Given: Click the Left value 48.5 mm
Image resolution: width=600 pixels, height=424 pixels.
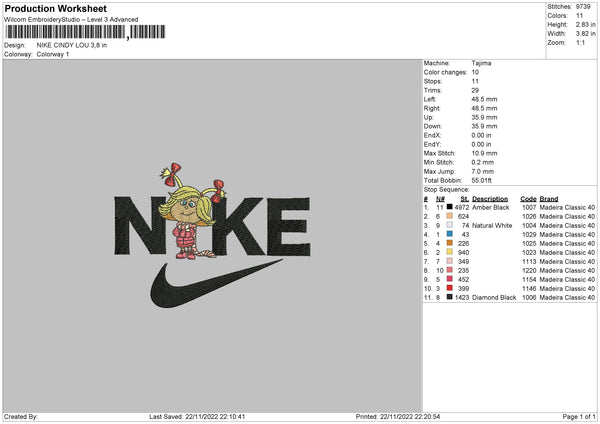Looking at the screenshot, I should tap(484, 99).
